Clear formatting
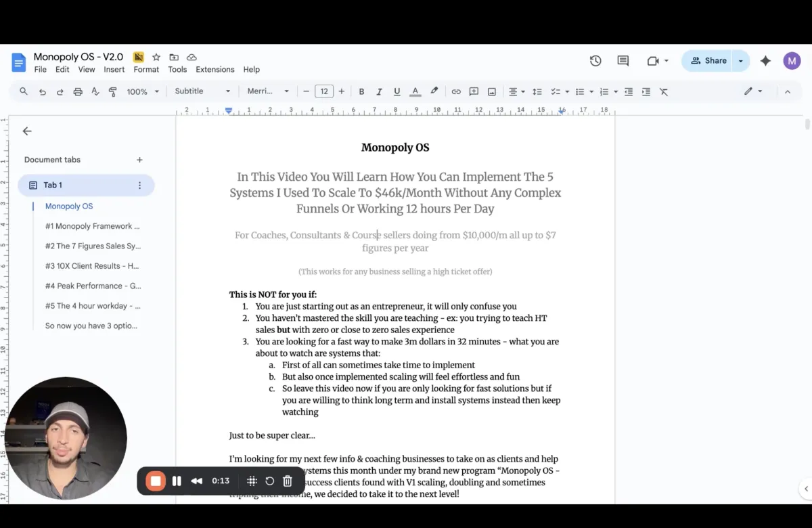Viewport: 812px width, 528px height. coord(664,91)
